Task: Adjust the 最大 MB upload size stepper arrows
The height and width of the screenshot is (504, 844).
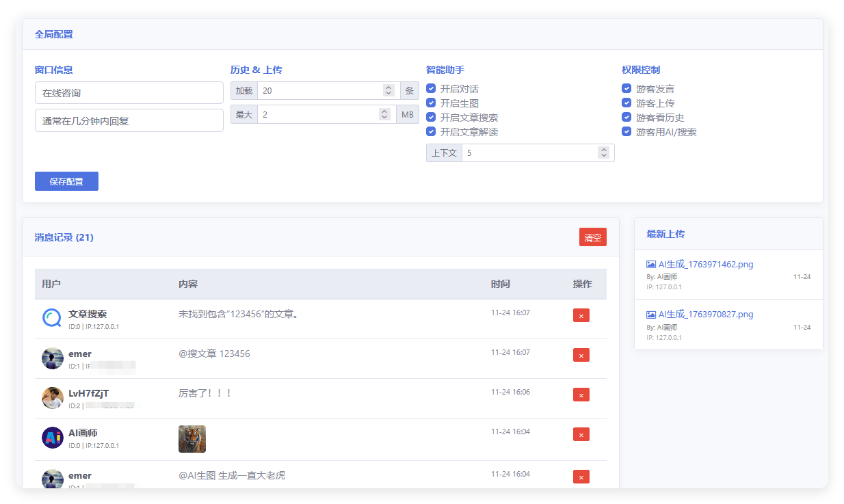Action: tap(384, 114)
